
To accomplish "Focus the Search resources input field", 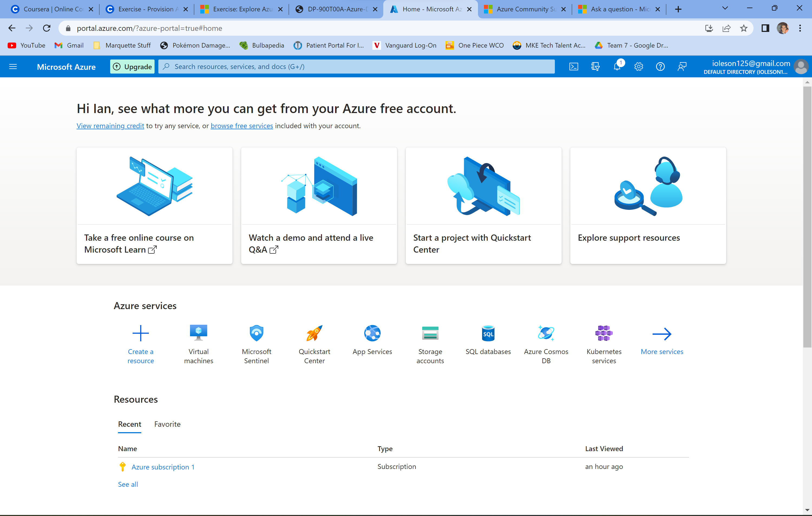I will pyautogui.click(x=356, y=67).
